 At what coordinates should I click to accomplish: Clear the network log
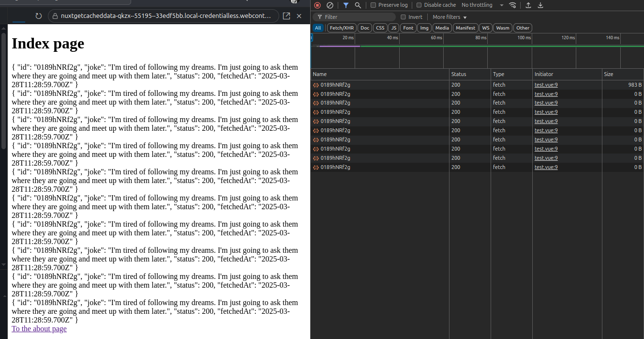pos(330,5)
